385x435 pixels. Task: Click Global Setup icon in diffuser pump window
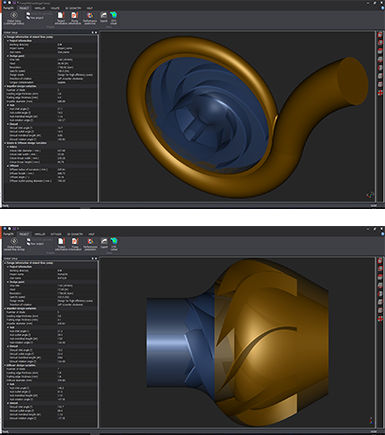pos(14,244)
